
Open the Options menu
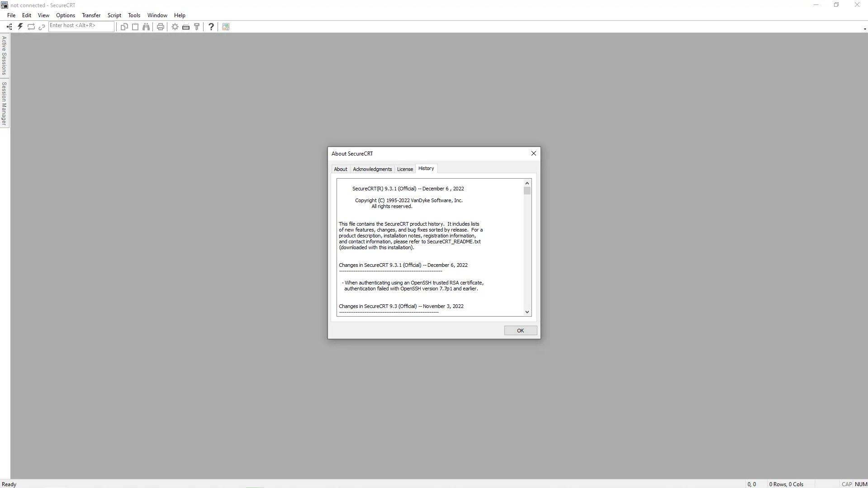(x=66, y=15)
